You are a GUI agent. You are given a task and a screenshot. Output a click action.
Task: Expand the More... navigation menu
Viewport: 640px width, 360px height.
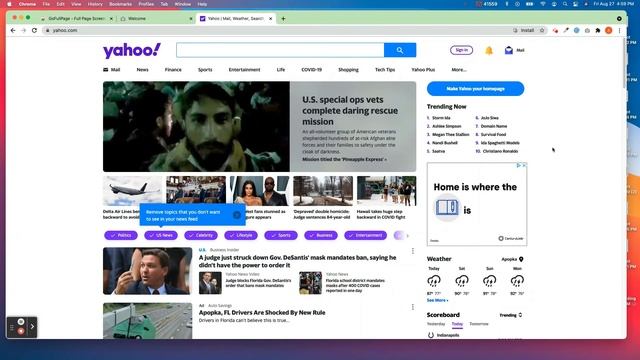[x=459, y=70]
